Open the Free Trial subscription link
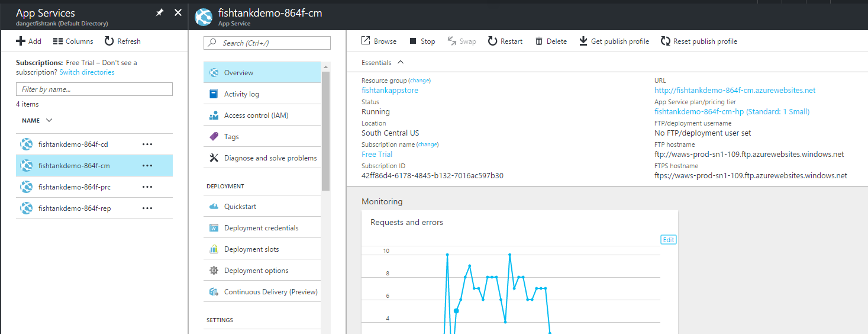This screenshot has height=334, width=868. click(377, 155)
